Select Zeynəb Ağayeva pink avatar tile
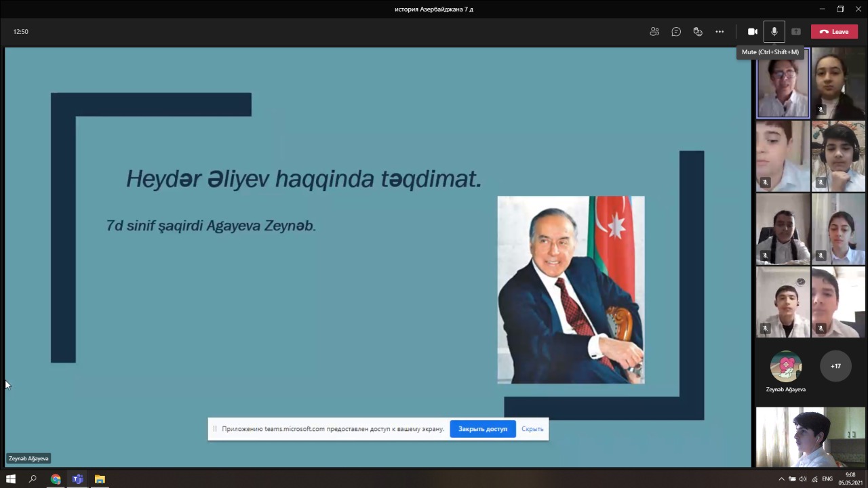 point(786,367)
